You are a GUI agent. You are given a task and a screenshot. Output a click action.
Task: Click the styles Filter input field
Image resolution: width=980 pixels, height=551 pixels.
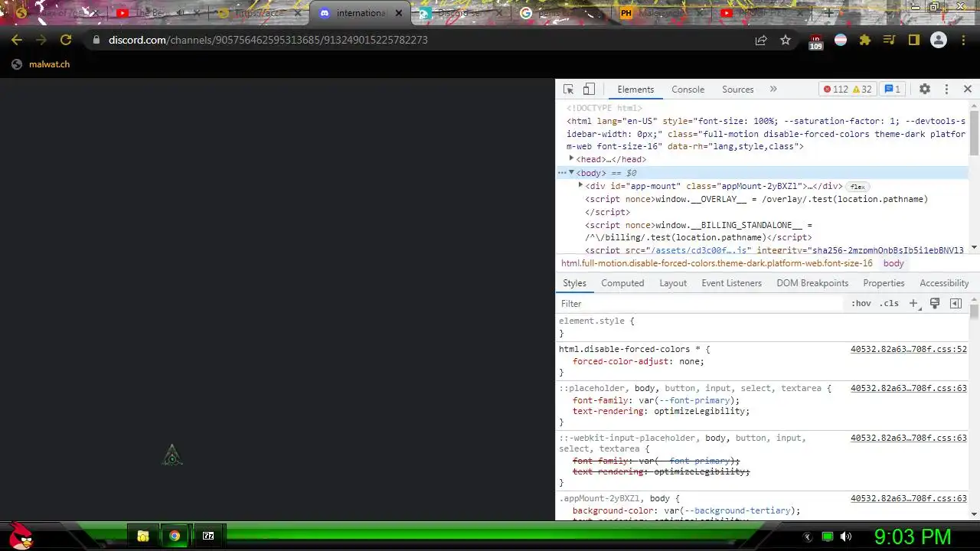point(701,304)
